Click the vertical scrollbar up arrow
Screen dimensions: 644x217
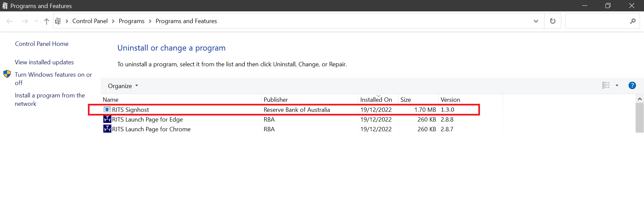click(x=639, y=99)
